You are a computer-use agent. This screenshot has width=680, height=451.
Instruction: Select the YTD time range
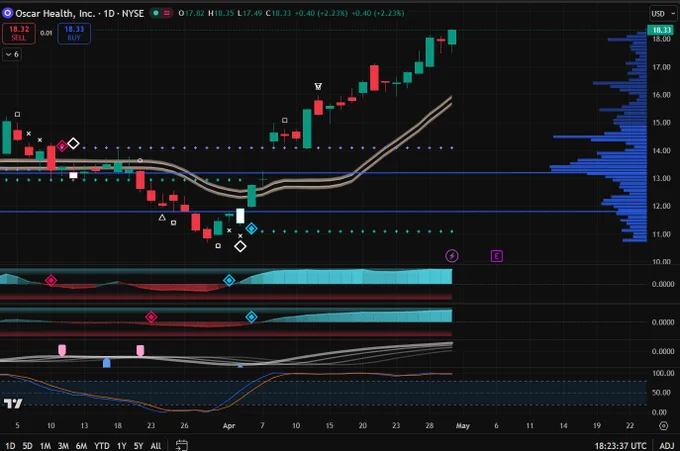coord(101,445)
